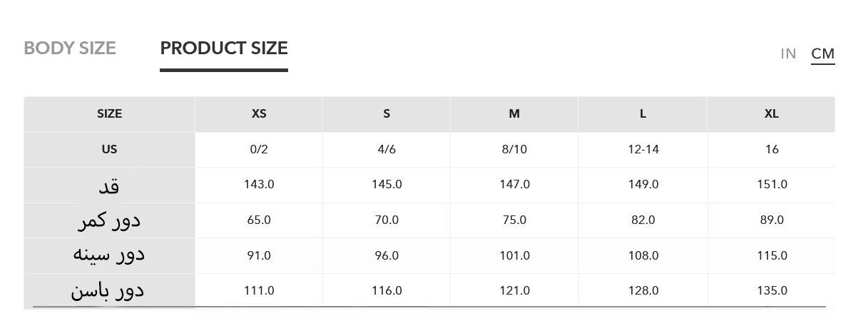Click the دور باسن row label
This screenshot has width=868, height=326.
click(109, 290)
